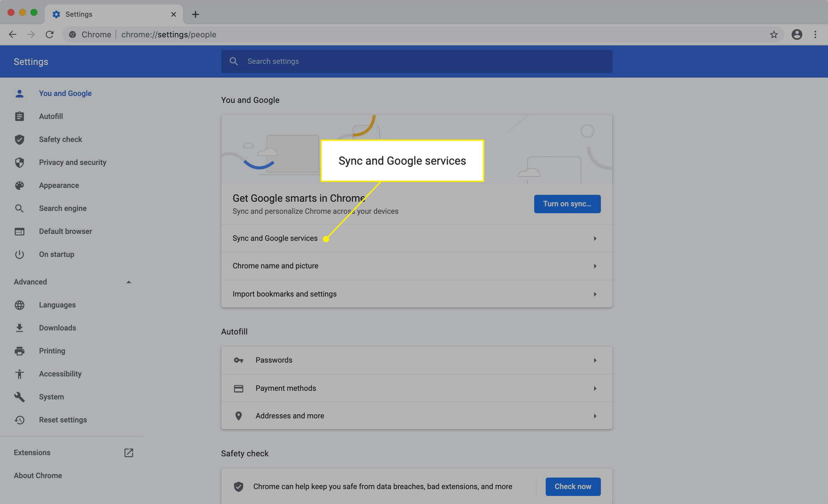The height and width of the screenshot is (504, 828).
Task: Open the profile avatar icon in toolbar
Action: pyautogui.click(x=797, y=34)
